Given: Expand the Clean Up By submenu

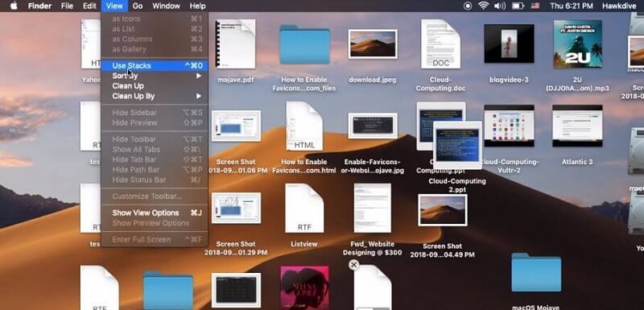Looking at the screenshot, I should (155, 96).
